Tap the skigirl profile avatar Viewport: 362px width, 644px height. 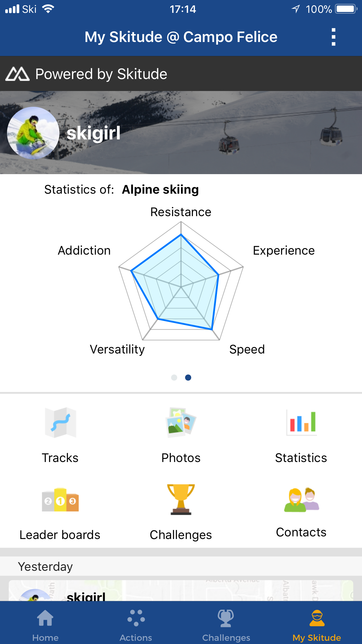point(33,133)
